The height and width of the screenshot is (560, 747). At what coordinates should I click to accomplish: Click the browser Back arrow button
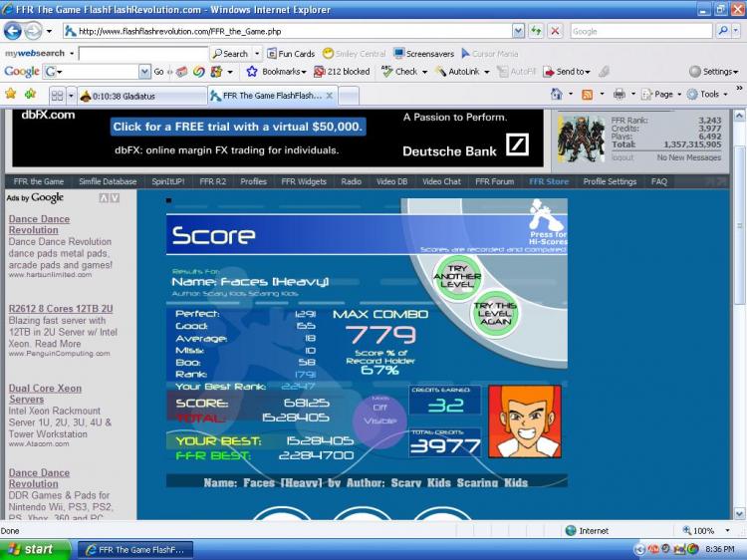(13, 32)
